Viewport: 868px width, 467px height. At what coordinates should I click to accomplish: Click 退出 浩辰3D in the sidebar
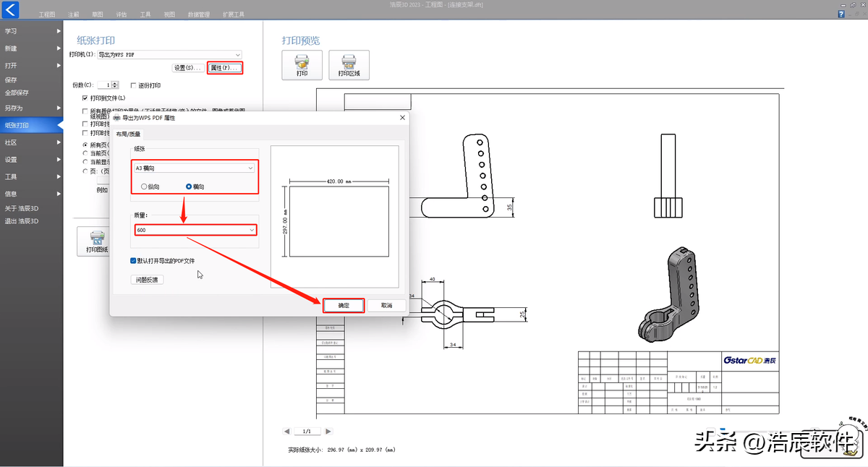coord(21,220)
